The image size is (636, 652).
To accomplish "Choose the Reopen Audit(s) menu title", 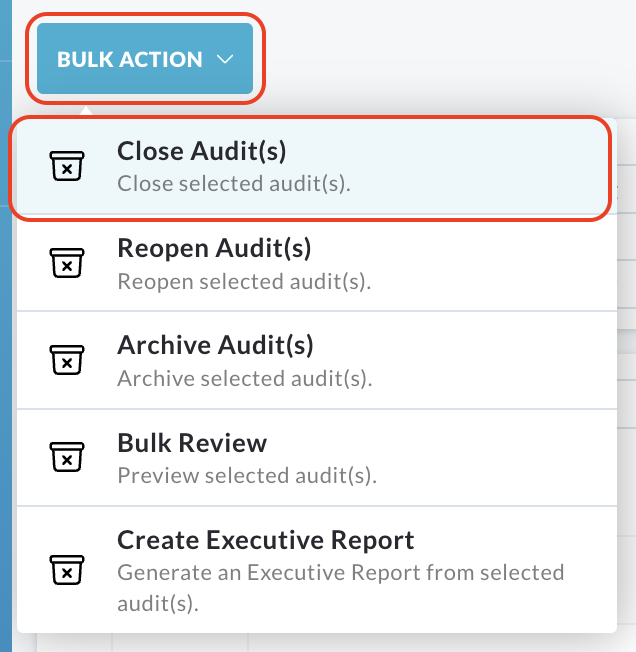I will coord(214,248).
